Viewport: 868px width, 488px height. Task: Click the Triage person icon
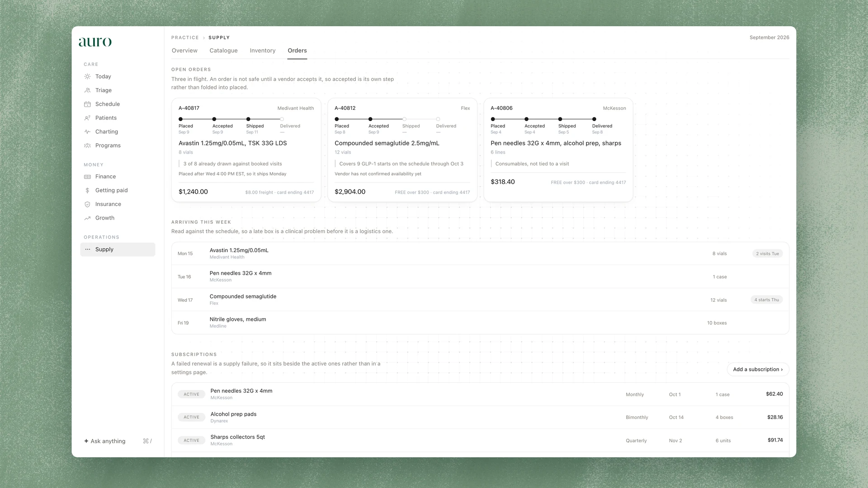[87, 90]
